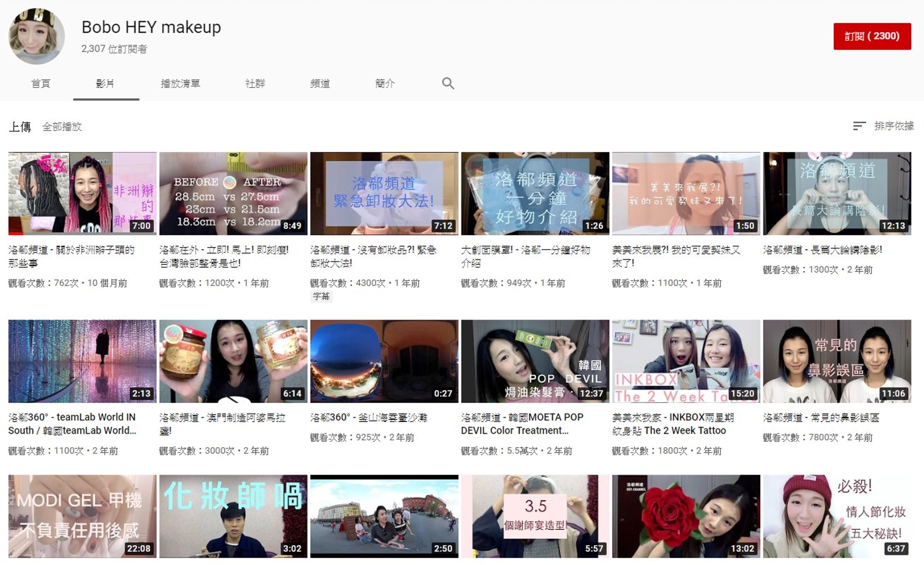
Task: Open the red rose 13:02 video thumbnail
Action: point(686,516)
